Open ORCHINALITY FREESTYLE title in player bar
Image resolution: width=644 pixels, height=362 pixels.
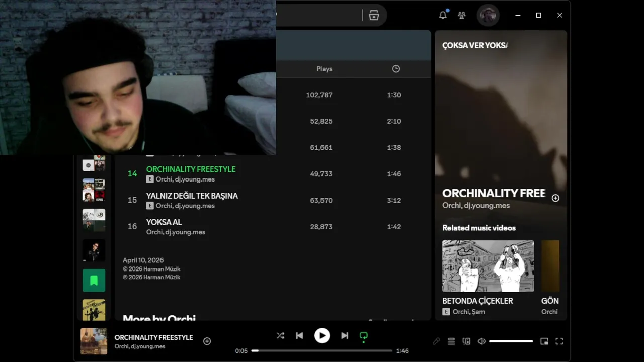[153, 337]
